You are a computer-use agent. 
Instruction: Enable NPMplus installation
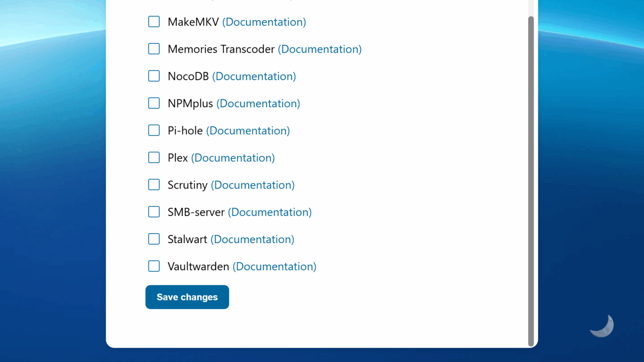click(154, 103)
